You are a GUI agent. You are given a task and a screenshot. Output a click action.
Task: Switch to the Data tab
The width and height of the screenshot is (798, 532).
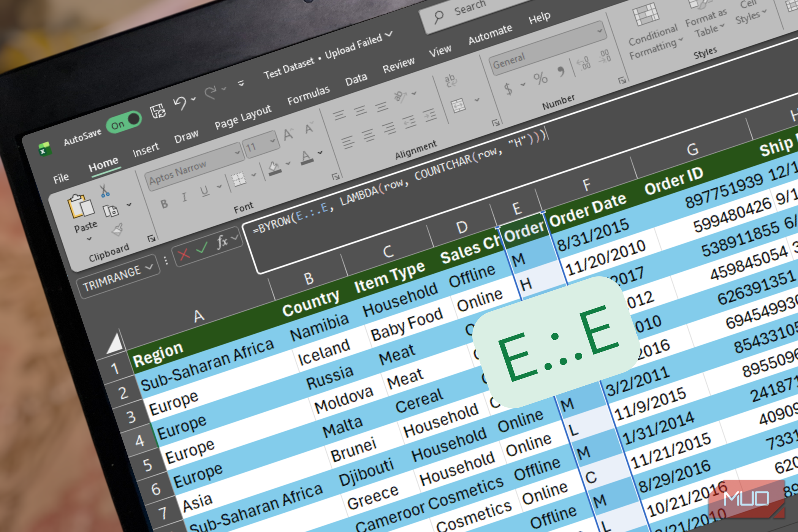[356, 79]
